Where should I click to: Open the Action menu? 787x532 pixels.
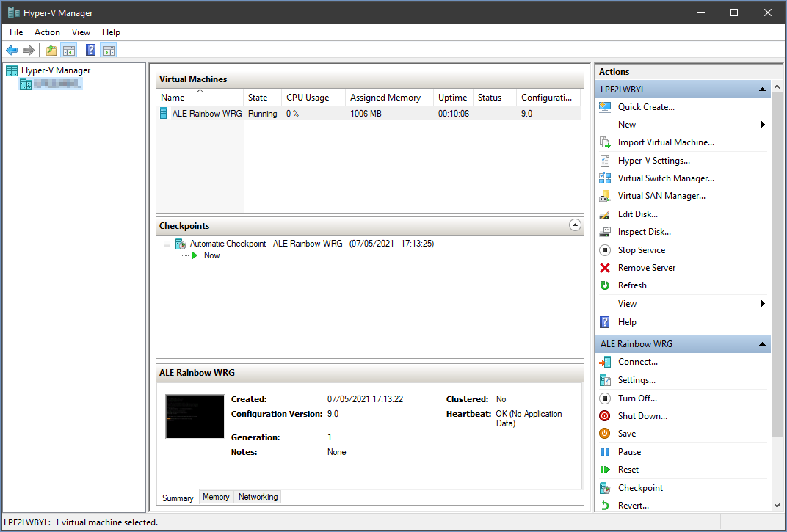tap(47, 32)
